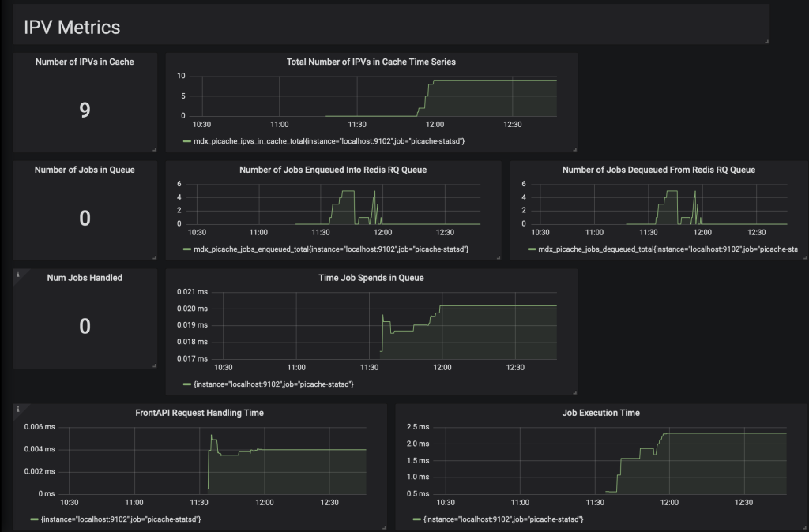Viewport: 809px width, 532px height.
Task: Click info icon on FrontAPI Request Handling Time panel
Action: click(17, 409)
